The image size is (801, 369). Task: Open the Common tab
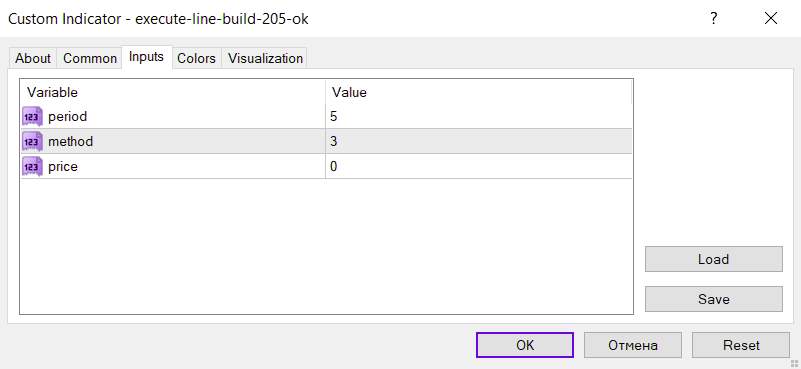tap(90, 58)
